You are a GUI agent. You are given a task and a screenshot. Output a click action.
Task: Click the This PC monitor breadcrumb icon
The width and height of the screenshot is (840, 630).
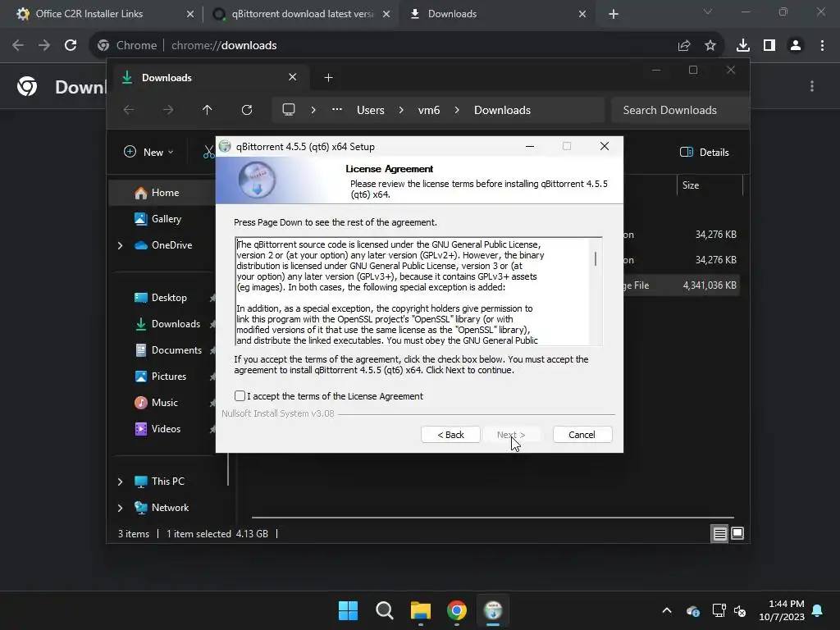point(289,110)
